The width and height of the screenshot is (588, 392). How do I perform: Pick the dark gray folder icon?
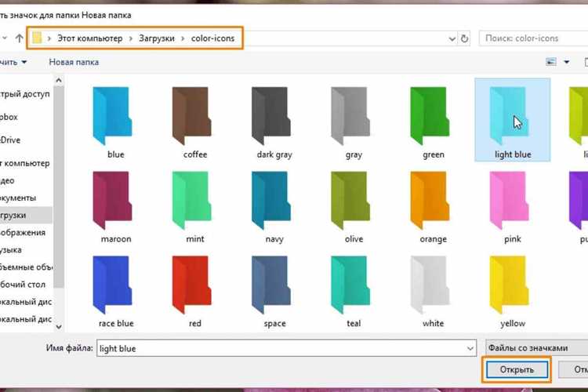[271, 116]
